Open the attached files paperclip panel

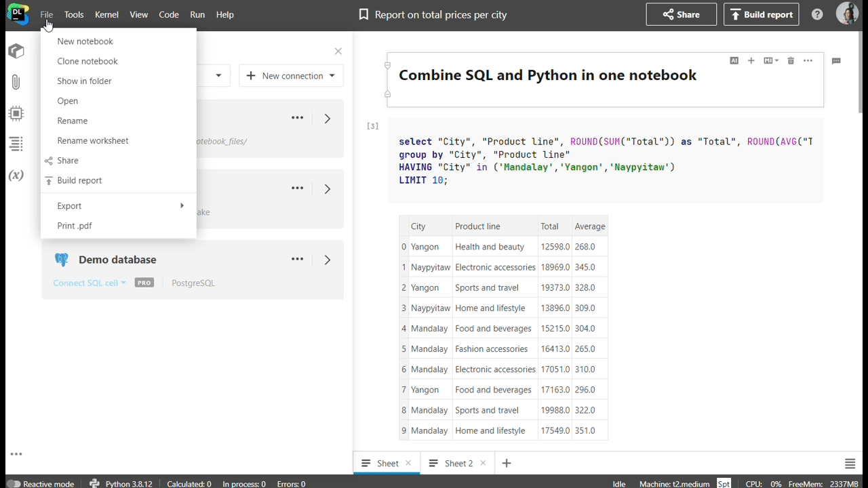click(16, 83)
